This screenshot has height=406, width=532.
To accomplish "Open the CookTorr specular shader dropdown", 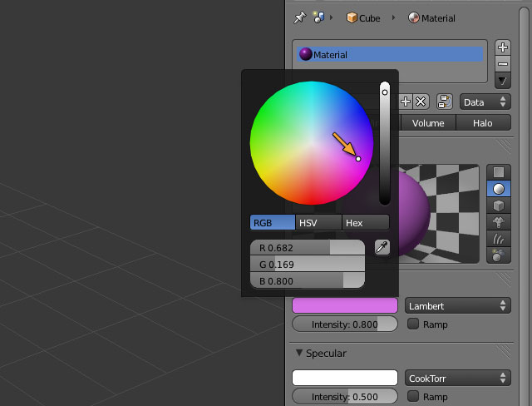I will [x=458, y=378].
